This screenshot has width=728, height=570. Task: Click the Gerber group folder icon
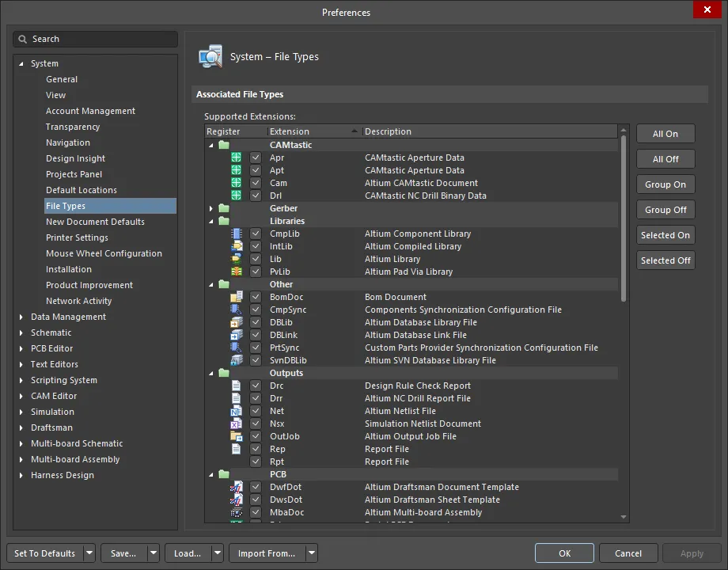click(224, 208)
